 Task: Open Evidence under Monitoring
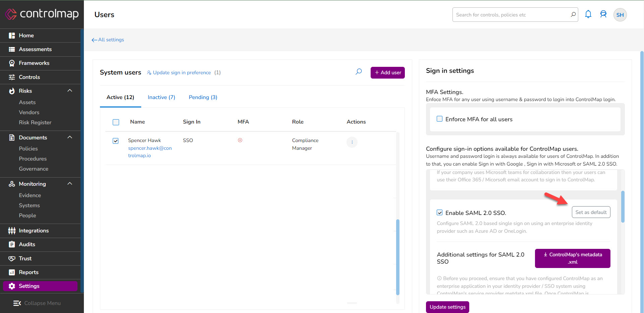[x=30, y=195]
